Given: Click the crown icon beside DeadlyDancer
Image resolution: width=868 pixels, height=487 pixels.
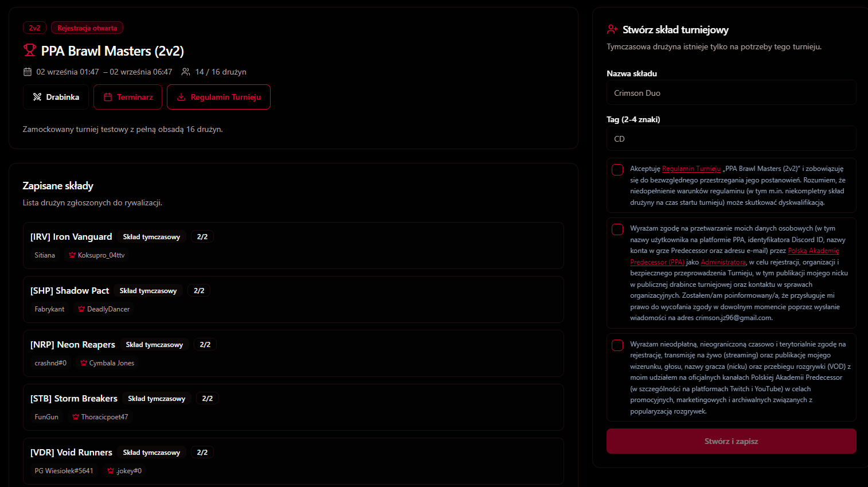Looking at the screenshot, I should tap(81, 309).
